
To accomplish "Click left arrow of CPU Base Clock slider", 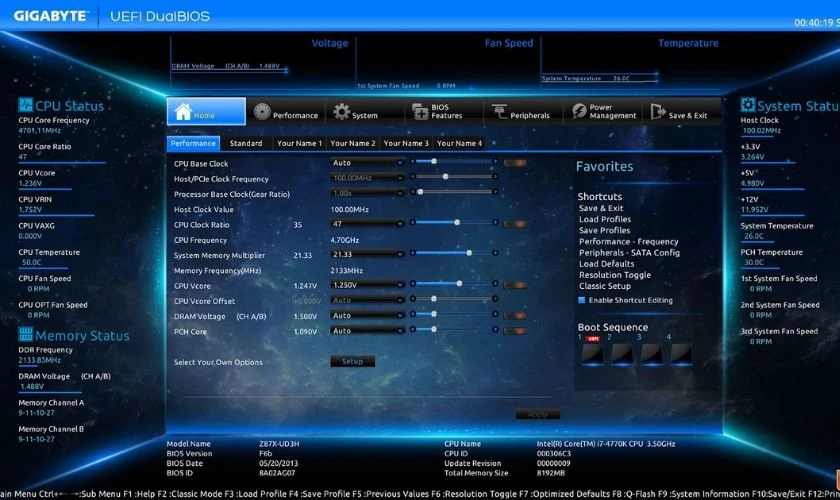I will (x=412, y=161).
